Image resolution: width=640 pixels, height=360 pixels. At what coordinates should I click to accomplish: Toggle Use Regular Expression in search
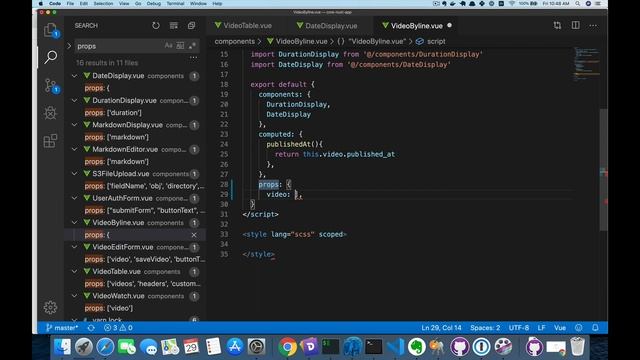(x=192, y=46)
